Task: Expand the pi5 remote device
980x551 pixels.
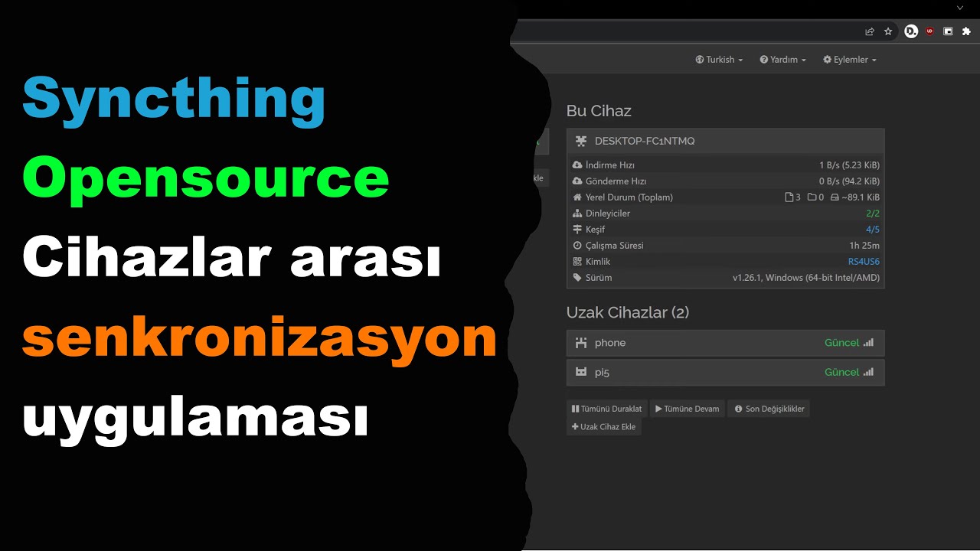Action: 725,372
